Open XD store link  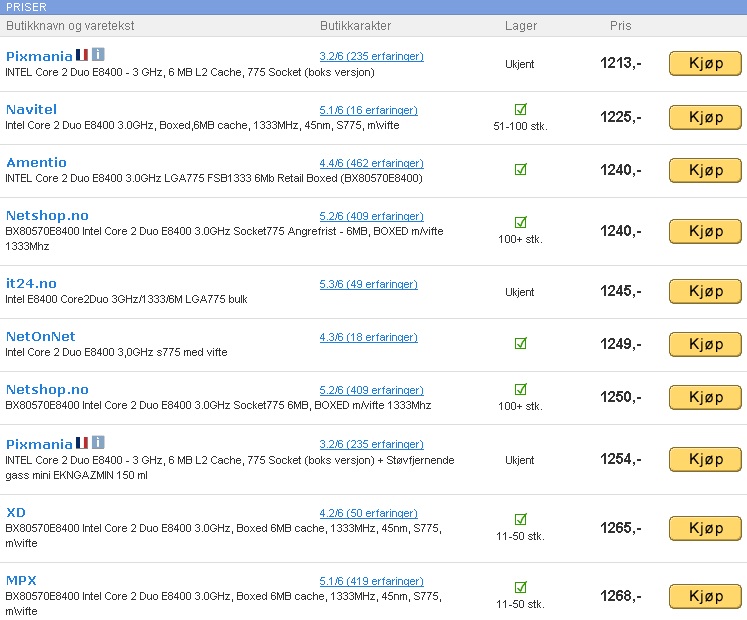tap(16, 512)
